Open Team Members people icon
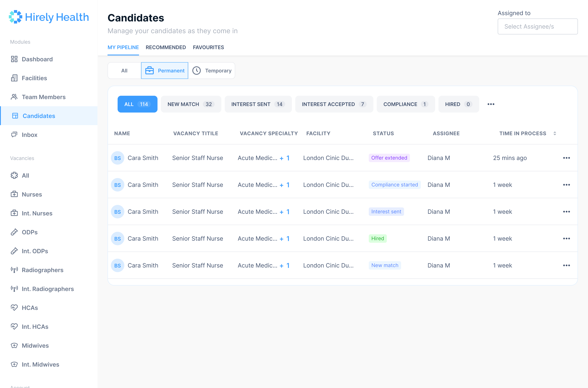 14,97
